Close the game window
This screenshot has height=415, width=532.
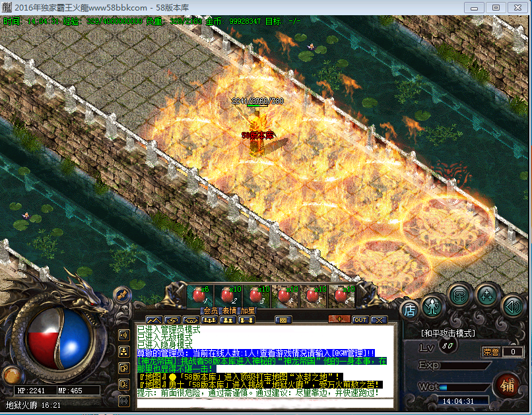[x=517, y=7]
